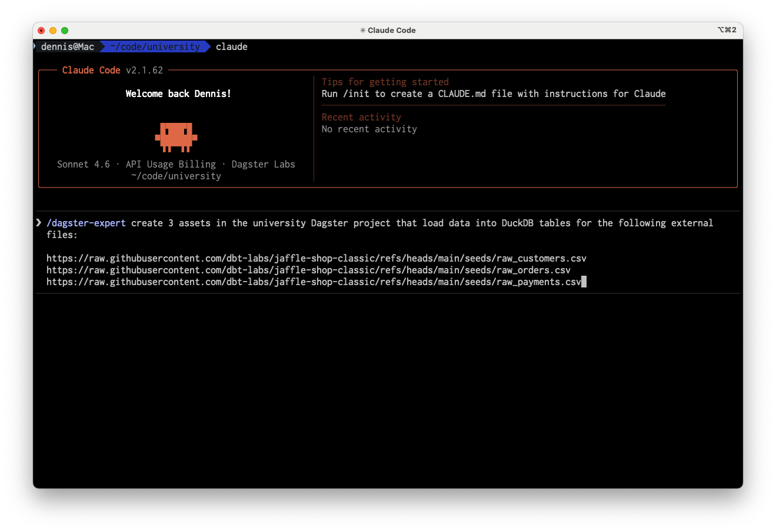
Task: Close the terminal window with red button
Action: tap(41, 31)
